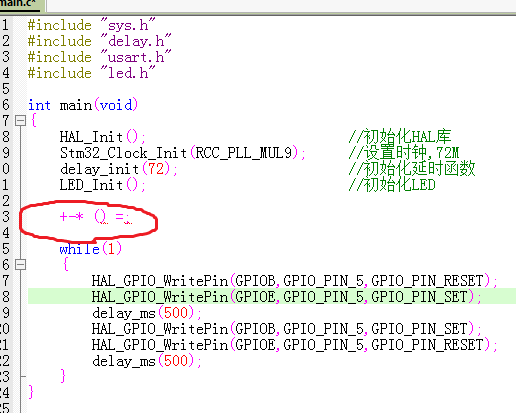
Task: Click the GPIOB GPIO_PIN_RESET WritePin line
Action: tap(295, 281)
